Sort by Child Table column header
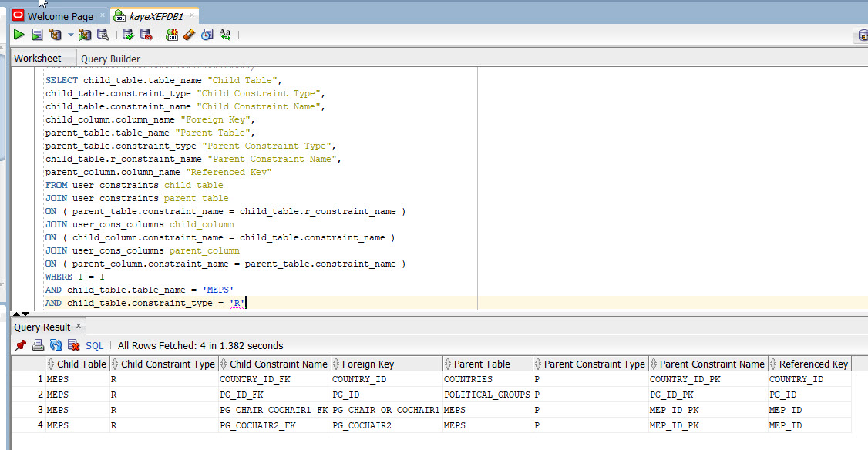Viewport: 868px width, 450px height. 77,364
